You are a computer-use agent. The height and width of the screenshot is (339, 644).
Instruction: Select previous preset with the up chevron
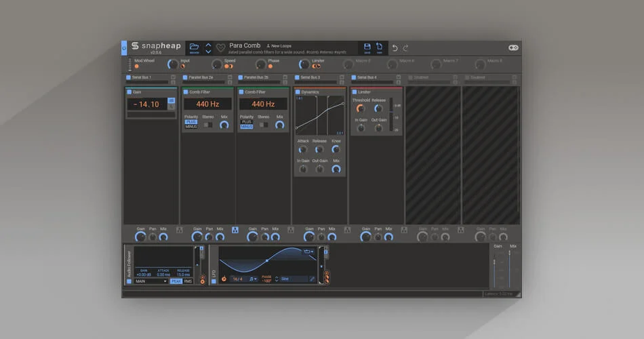(x=208, y=45)
